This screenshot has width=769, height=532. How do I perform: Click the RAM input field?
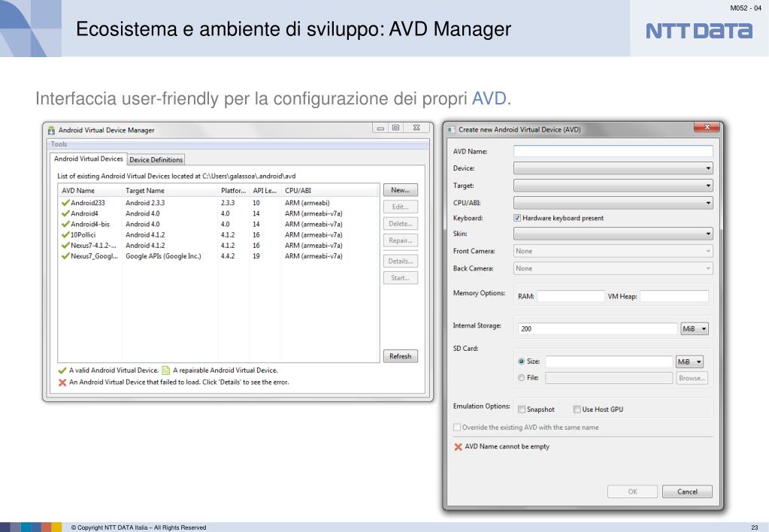[x=571, y=296]
